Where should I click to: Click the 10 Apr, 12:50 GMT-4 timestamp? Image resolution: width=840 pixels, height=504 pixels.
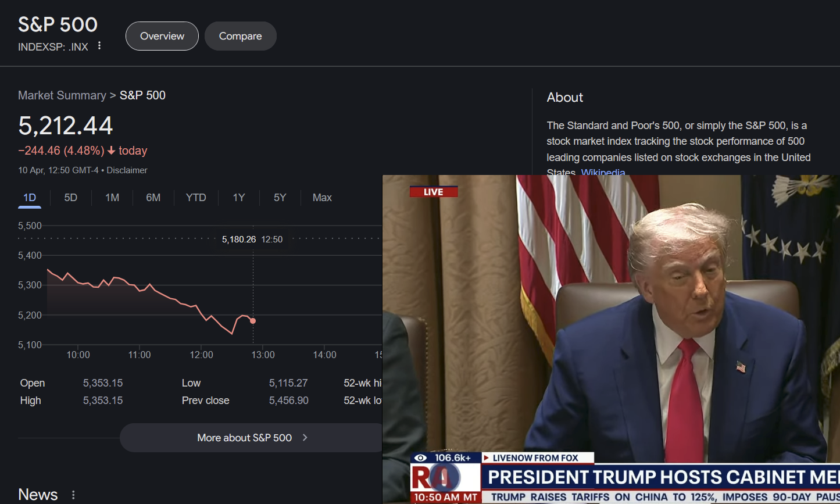point(58,170)
